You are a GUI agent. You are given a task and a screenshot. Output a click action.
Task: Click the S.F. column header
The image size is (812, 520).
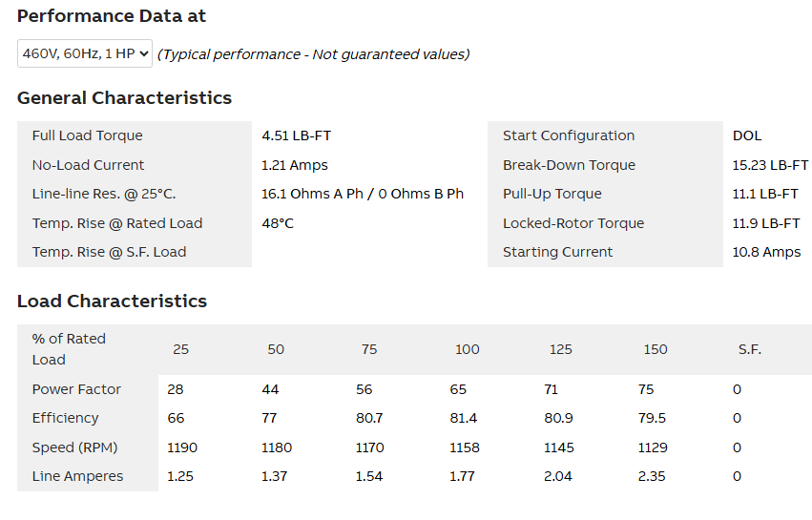(x=749, y=349)
